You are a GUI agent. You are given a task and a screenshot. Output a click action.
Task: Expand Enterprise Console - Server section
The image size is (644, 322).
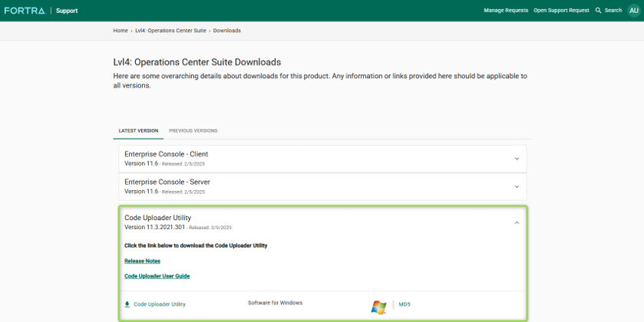pyautogui.click(x=517, y=186)
